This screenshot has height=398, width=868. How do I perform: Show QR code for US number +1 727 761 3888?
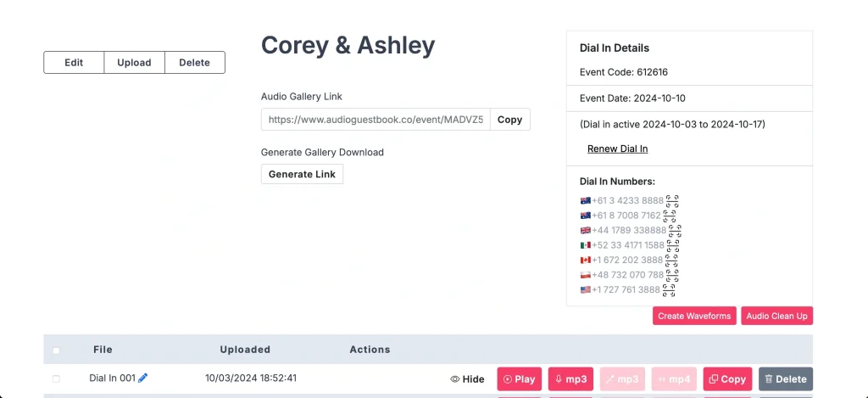(668, 290)
